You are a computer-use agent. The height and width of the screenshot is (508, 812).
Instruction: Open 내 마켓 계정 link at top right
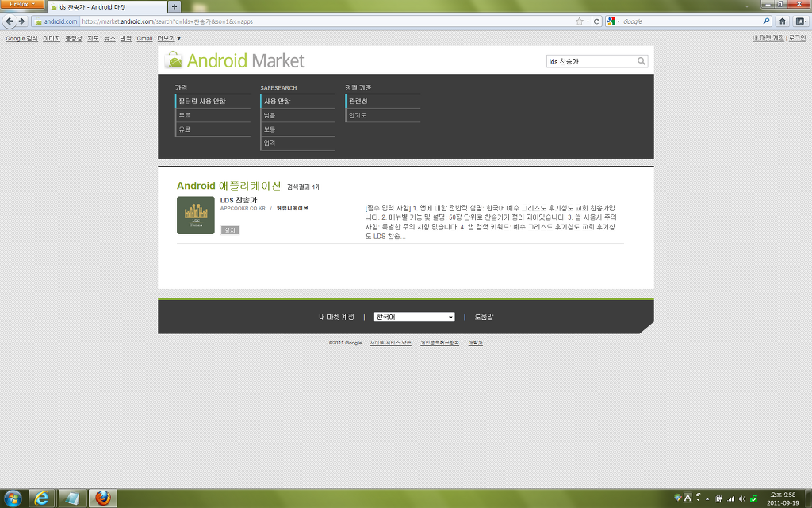(x=768, y=38)
